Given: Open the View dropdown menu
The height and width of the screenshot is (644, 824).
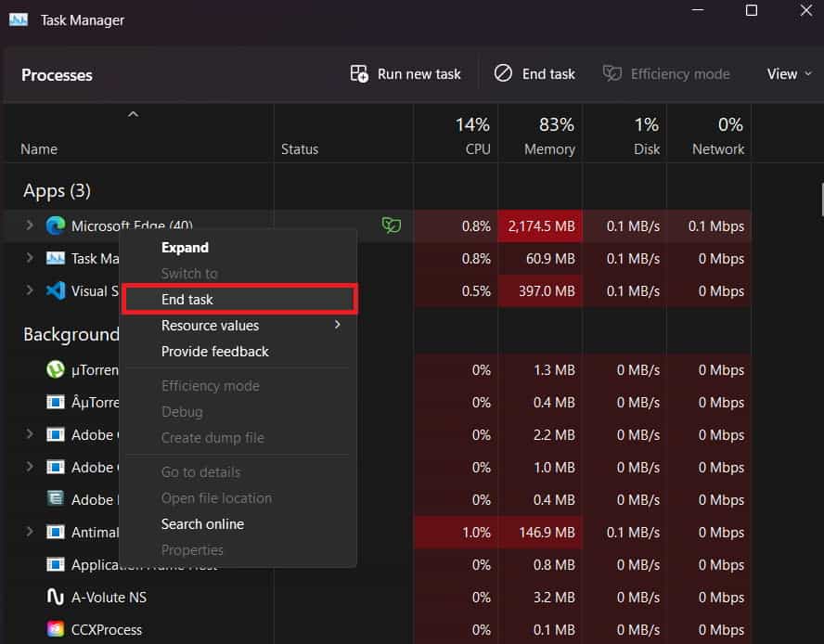Looking at the screenshot, I should (790, 73).
